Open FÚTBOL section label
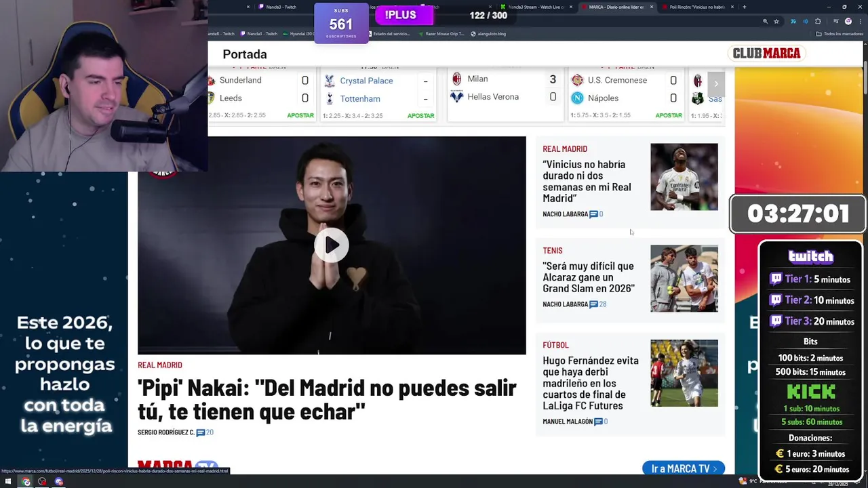 coord(555,345)
